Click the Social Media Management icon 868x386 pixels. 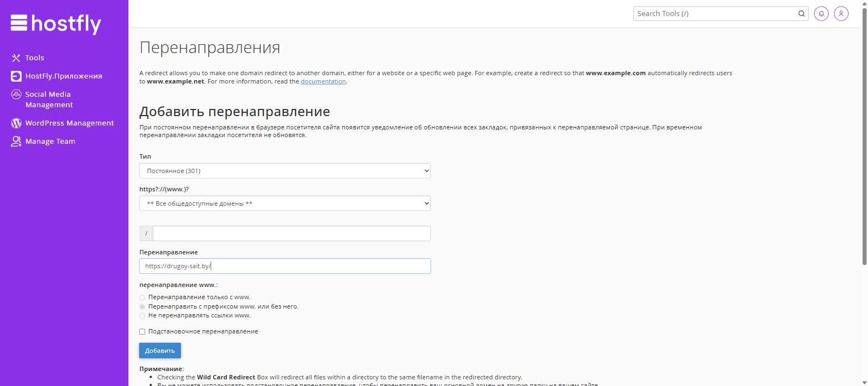coord(16,95)
